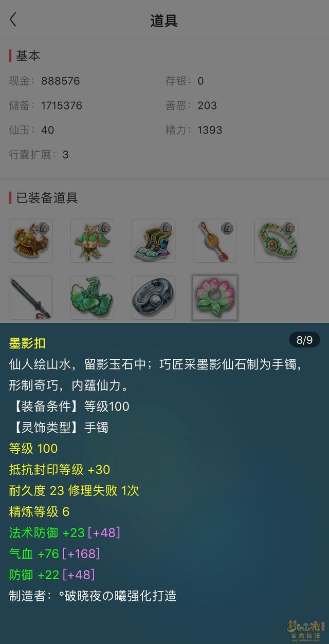Tap the 行囊扩展 value row
Image resolution: width=329 pixels, height=644 pixels.
click(x=39, y=155)
